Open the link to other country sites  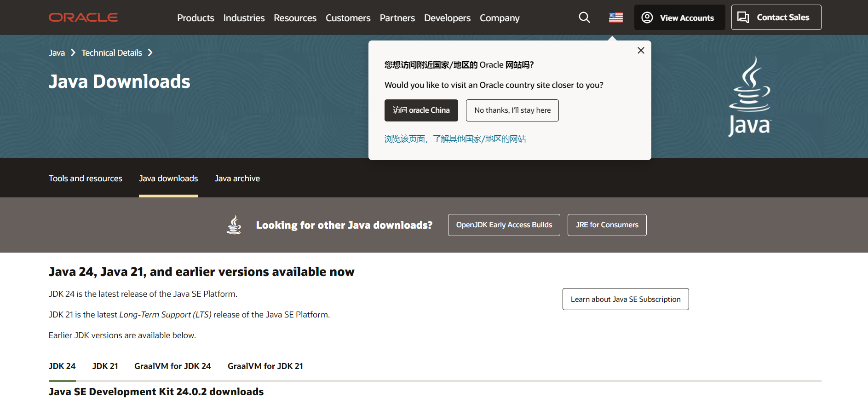[455, 139]
